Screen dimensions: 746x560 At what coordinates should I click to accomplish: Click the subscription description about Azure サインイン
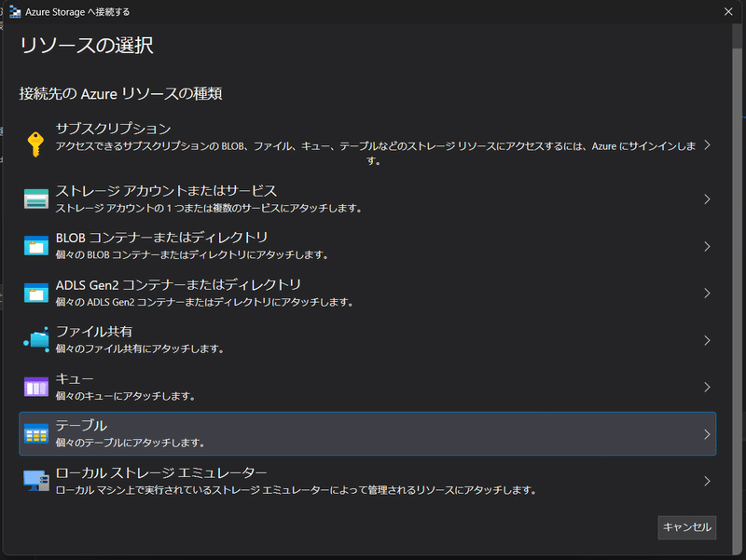click(376, 153)
